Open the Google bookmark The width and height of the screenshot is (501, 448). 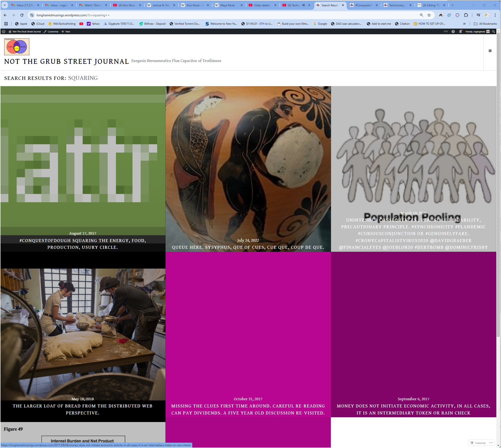[x=320, y=24]
